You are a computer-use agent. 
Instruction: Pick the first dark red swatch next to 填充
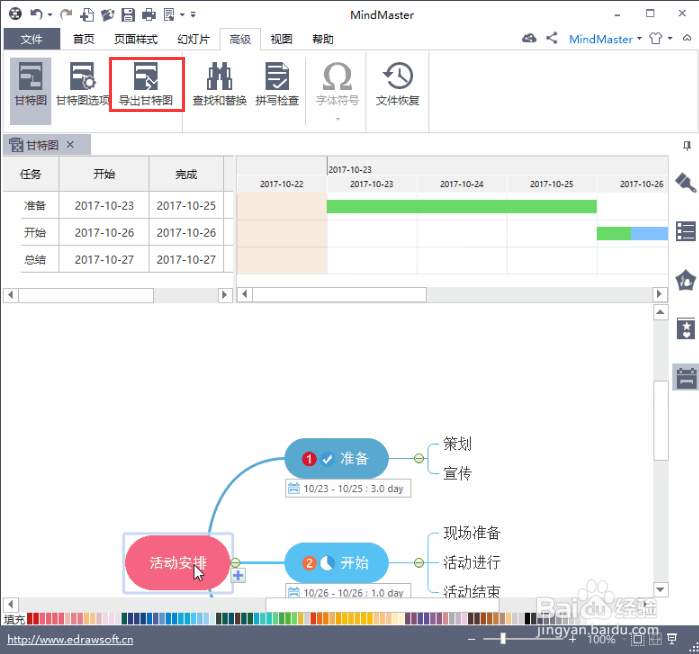(30, 618)
